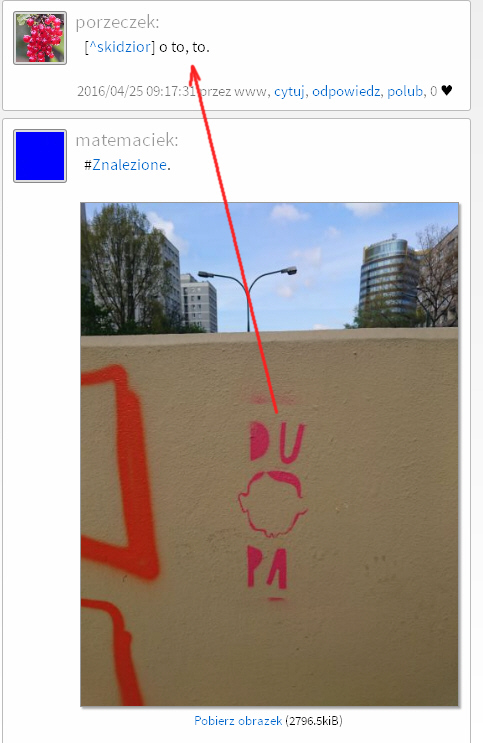This screenshot has height=743, width=483.
Task: Click the 2016/04/25 09:17:31 timestamp
Action: [x=136, y=91]
